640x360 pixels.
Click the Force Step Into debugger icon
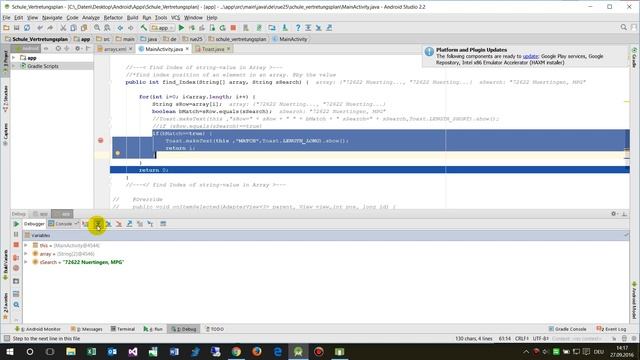(x=119, y=224)
